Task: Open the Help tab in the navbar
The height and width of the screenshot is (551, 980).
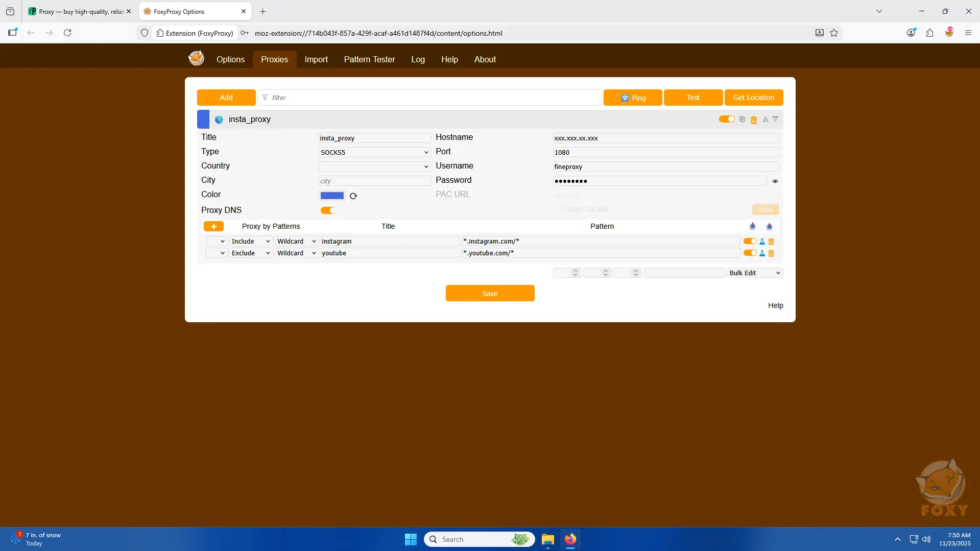Action: [449, 59]
